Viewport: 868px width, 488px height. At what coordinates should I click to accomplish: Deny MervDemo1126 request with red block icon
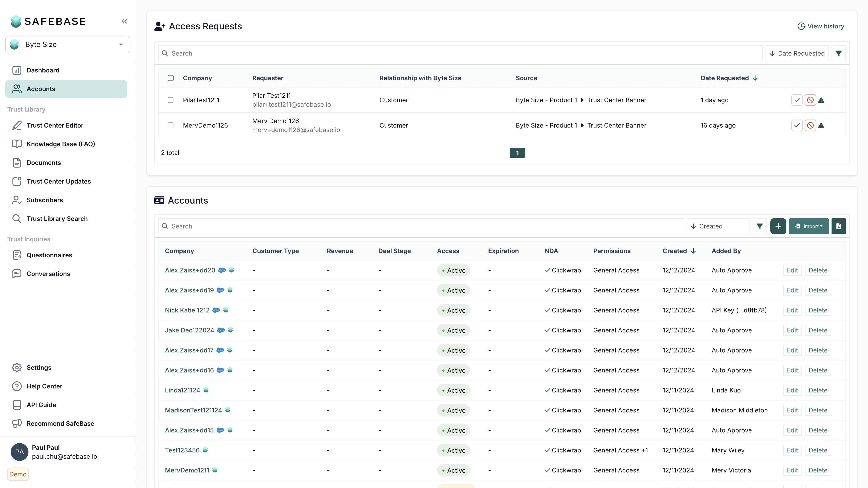[x=810, y=125]
